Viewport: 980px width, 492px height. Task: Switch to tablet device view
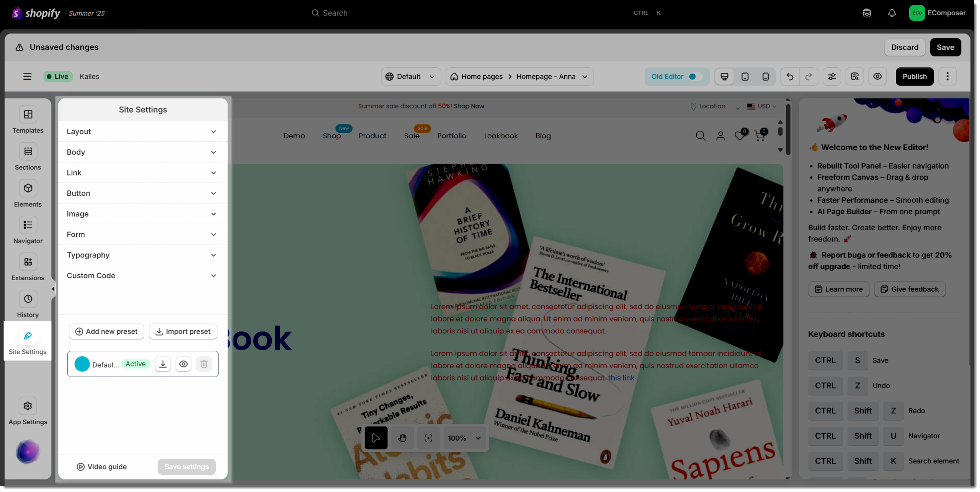(745, 76)
